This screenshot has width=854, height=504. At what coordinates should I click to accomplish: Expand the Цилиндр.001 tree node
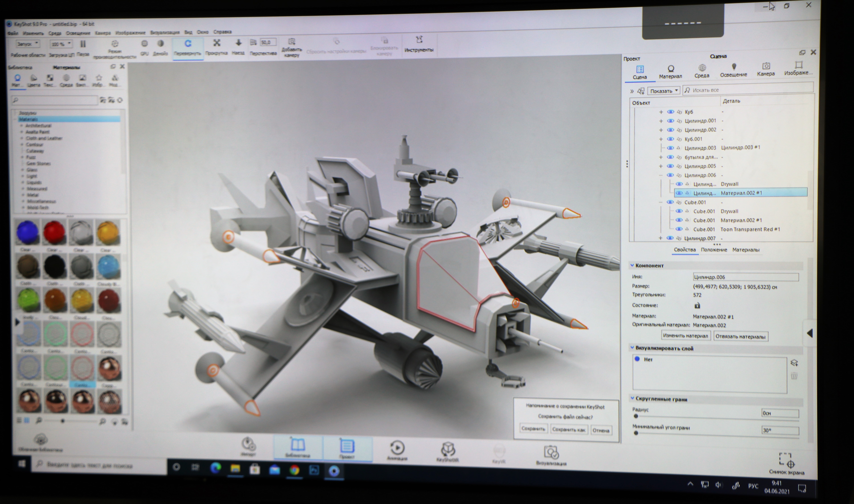(661, 121)
